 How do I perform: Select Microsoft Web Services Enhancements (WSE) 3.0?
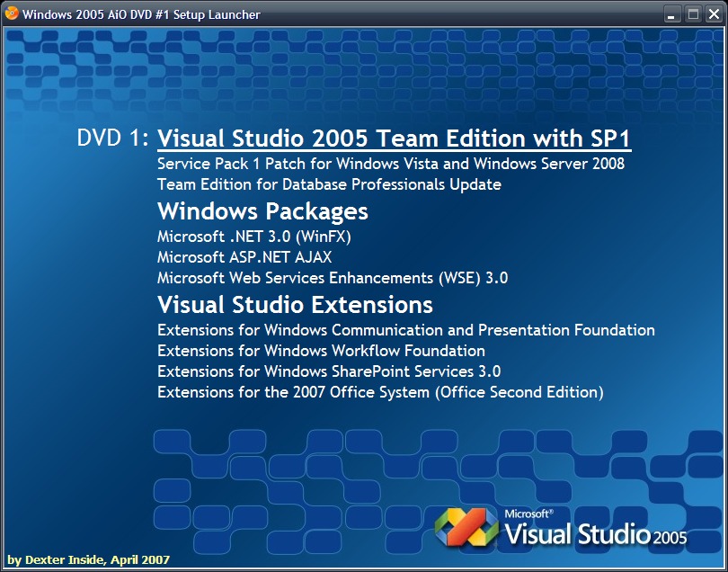333,278
